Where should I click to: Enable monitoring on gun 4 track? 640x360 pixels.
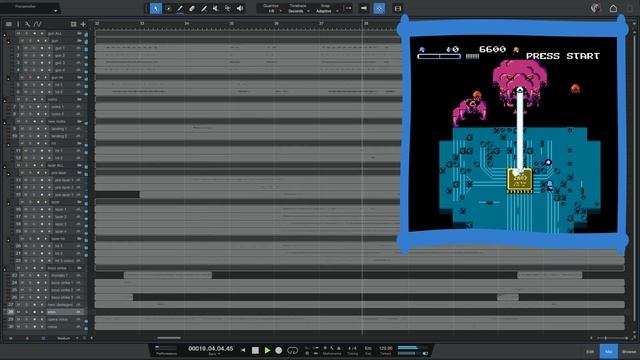pos(49,70)
